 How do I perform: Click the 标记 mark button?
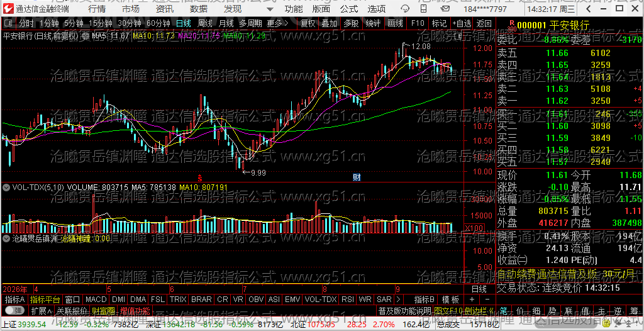click(439, 24)
